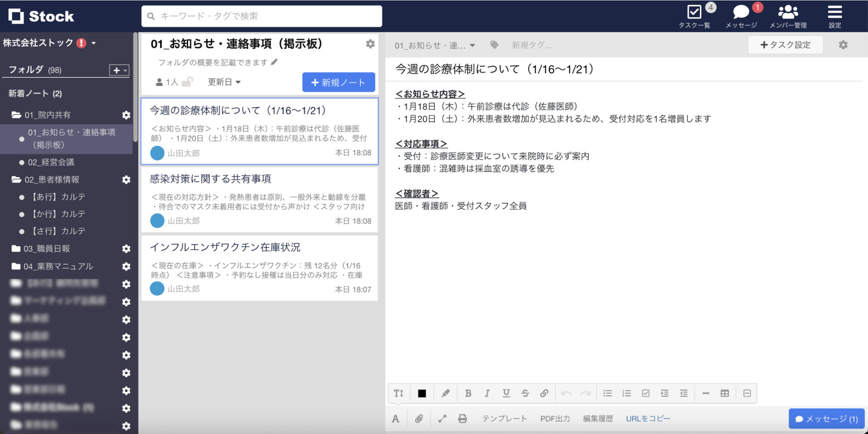This screenshot has width=868, height=434.
Task: Toggle underline formatting
Action: [x=506, y=393]
